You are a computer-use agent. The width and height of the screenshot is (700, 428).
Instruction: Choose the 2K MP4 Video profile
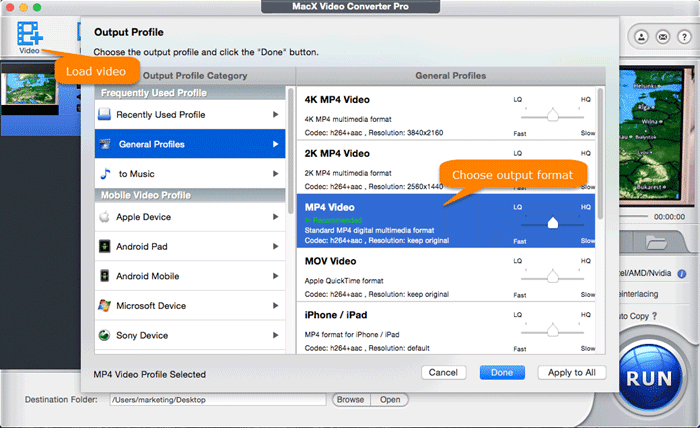pos(446,167)
